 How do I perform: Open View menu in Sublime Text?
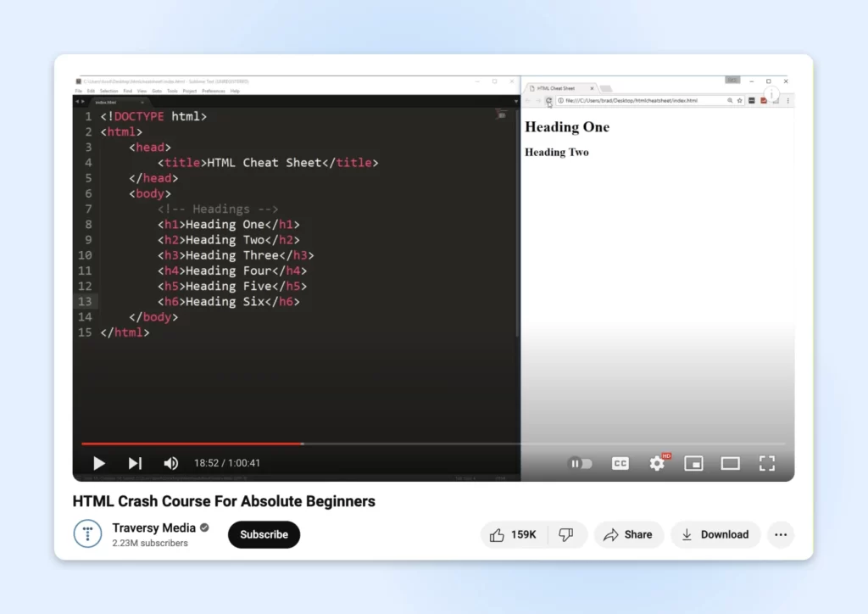[x=142, y=91]
